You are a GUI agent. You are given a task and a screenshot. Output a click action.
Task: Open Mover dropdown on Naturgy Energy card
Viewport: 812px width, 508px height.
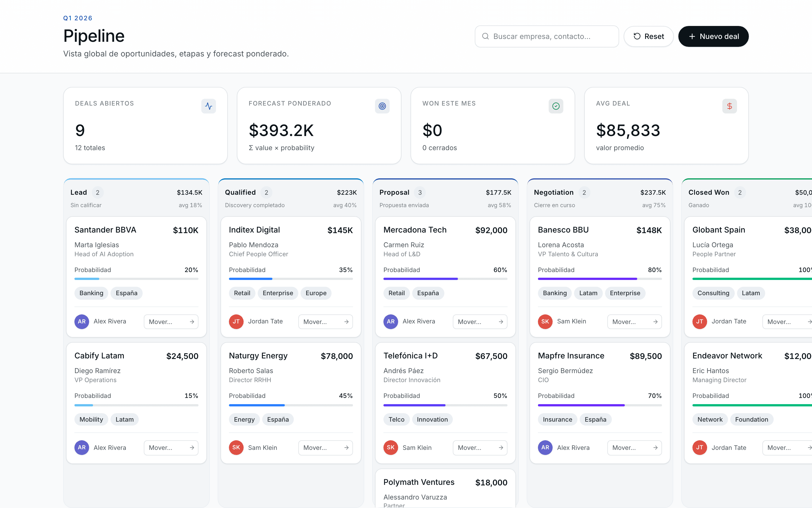tap(325, 448)
